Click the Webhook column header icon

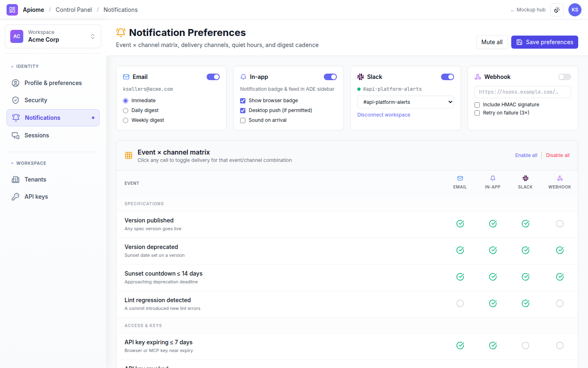point(560,178)
